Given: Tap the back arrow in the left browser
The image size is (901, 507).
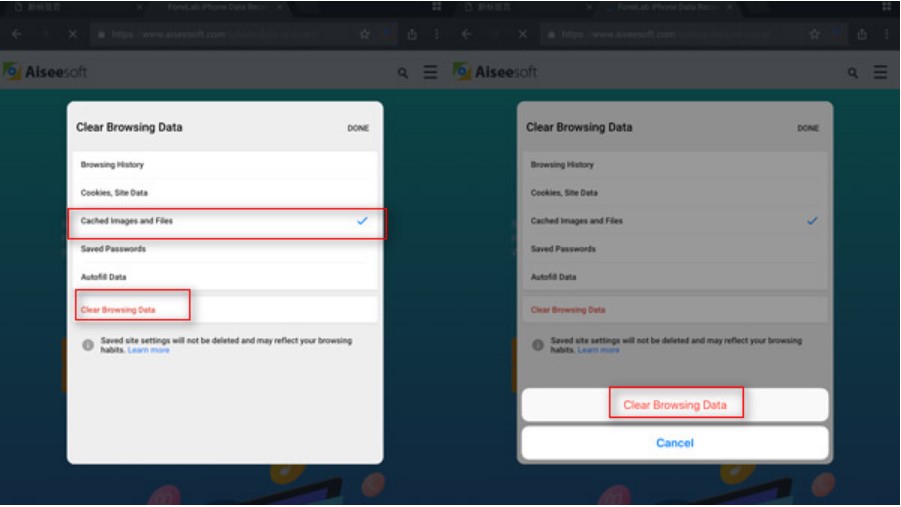Looking at the screenshot, I should tap(16, 34).
